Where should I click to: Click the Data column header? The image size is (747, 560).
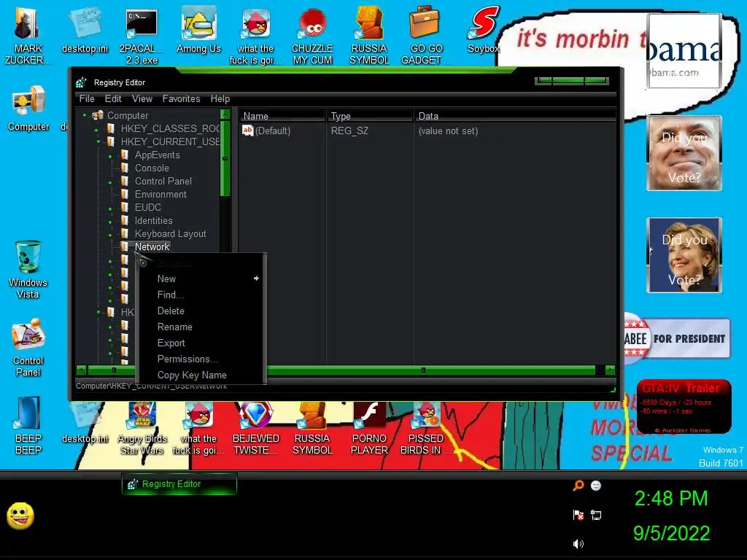(x=516, y=116)
